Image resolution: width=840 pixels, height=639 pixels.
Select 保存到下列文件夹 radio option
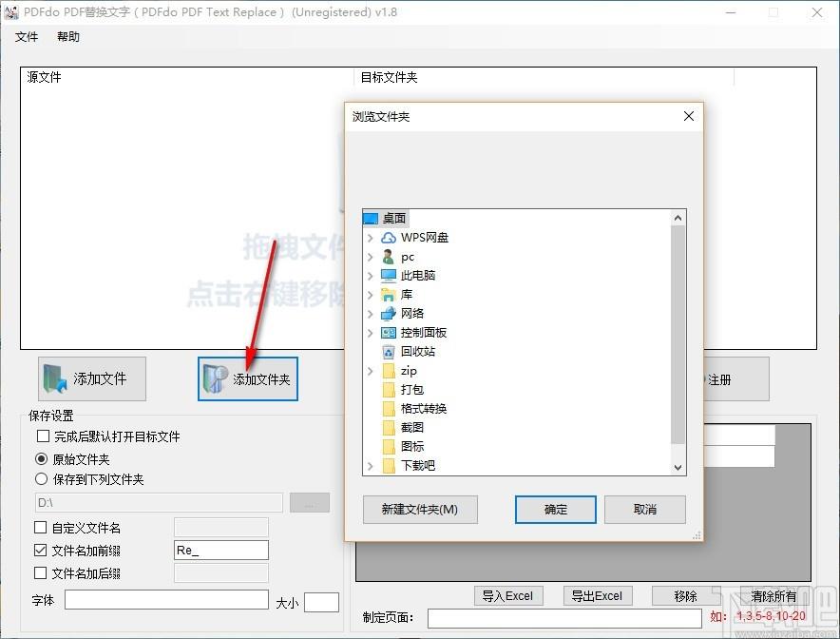[41, 478]
